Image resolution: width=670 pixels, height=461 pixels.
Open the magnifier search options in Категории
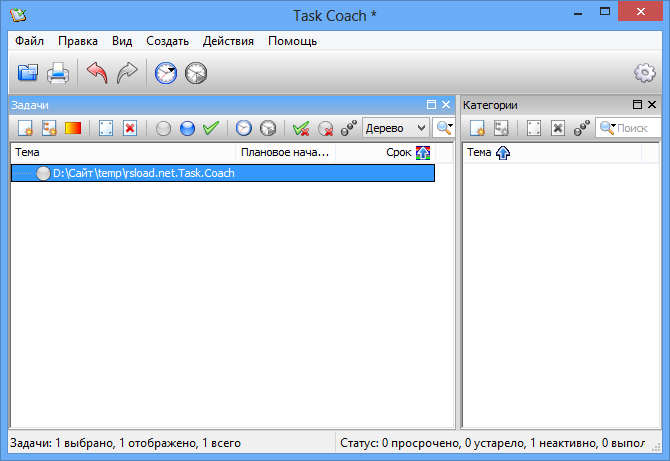tap(607, 128)
